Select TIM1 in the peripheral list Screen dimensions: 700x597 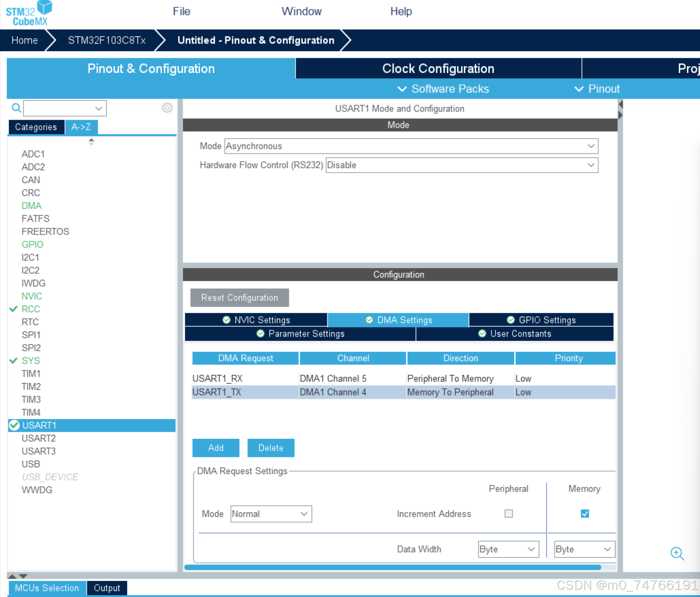point(31,374)
